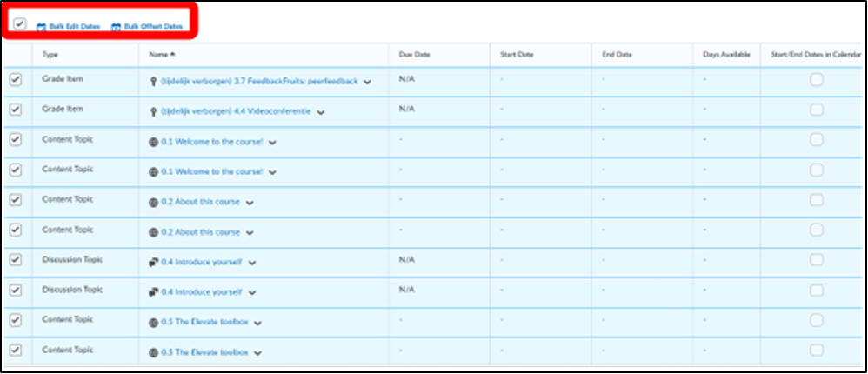Expand the chevron of first 0.2 About this course
Viewport: 868px width, 374px height.
tap(250, 203)
